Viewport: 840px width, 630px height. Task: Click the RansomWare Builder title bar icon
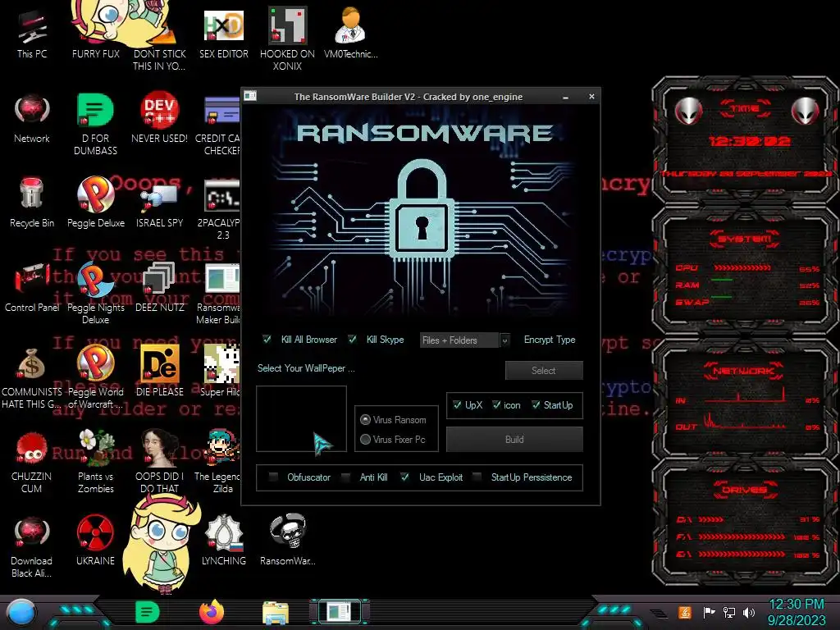pos(250,97)
